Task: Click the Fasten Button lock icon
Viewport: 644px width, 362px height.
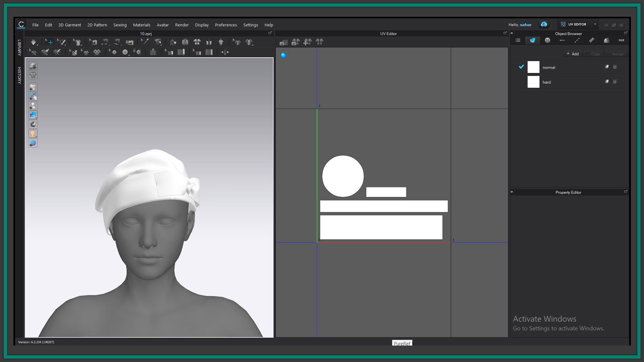Action: [x=137, y=52]
